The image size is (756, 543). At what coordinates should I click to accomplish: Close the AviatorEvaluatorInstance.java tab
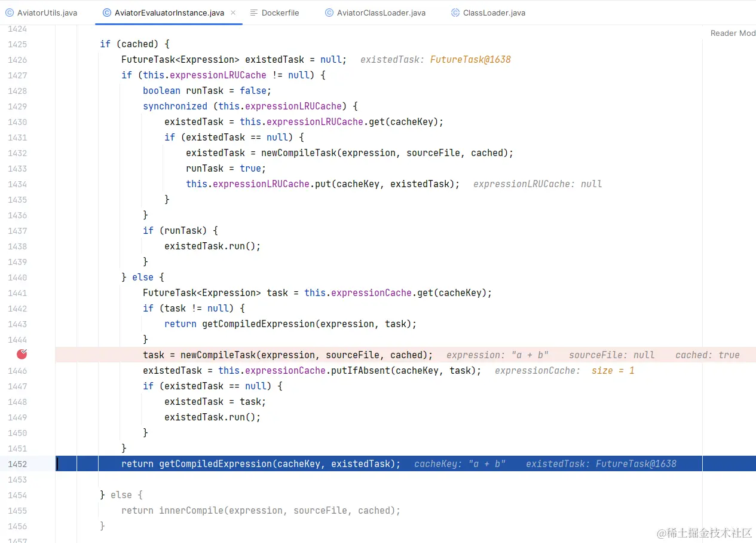[x=233, y=13]
